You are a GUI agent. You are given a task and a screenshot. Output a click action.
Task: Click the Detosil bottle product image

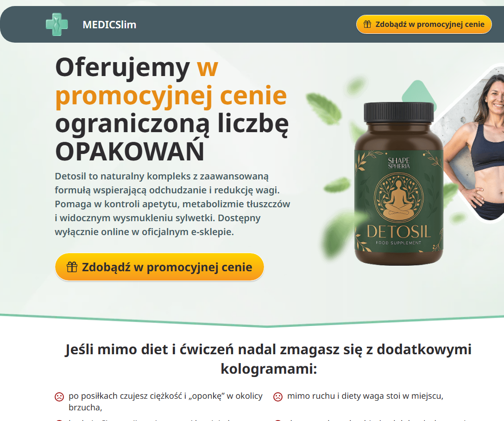click(x=399, y=184)
